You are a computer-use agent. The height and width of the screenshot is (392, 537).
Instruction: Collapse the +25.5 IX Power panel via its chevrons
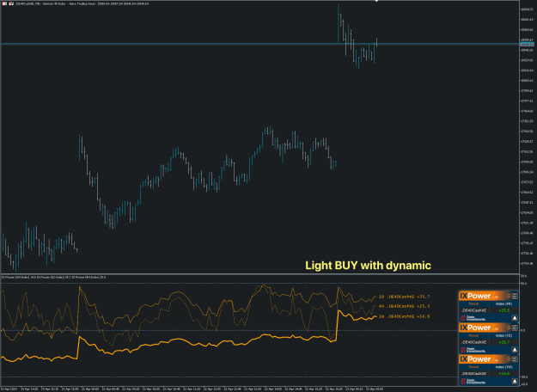point(509,296)
